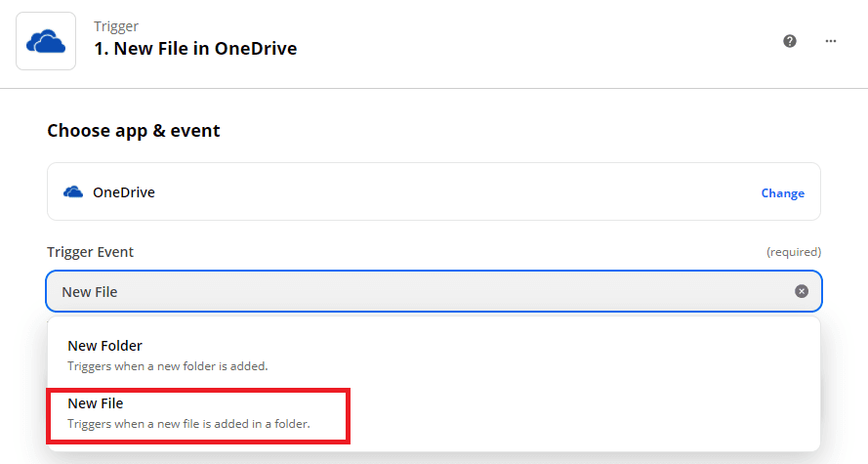Click the selected 'New File' value in the field
868x464 pixels.
coord(91,292)
